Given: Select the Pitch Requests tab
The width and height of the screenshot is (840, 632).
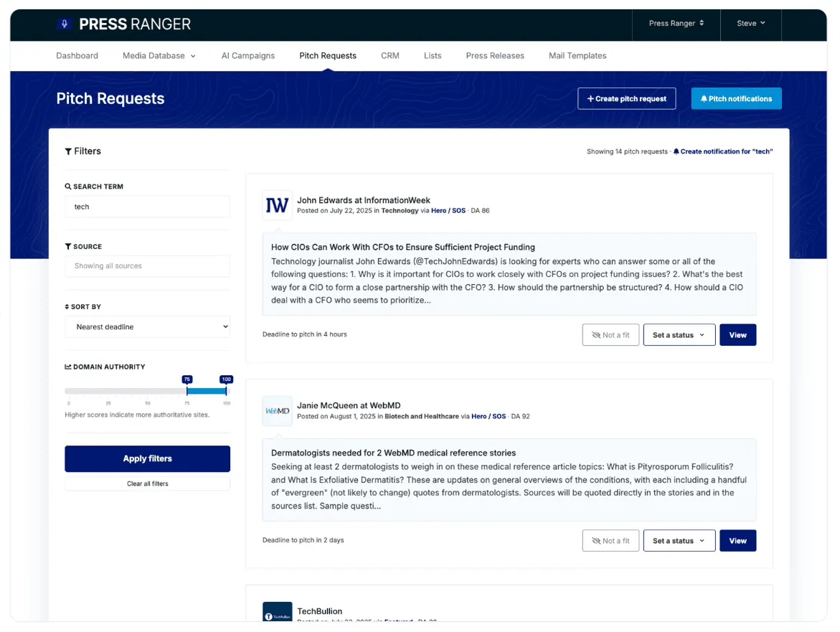Looking at the screenshot, I should (x=327, y=56).
